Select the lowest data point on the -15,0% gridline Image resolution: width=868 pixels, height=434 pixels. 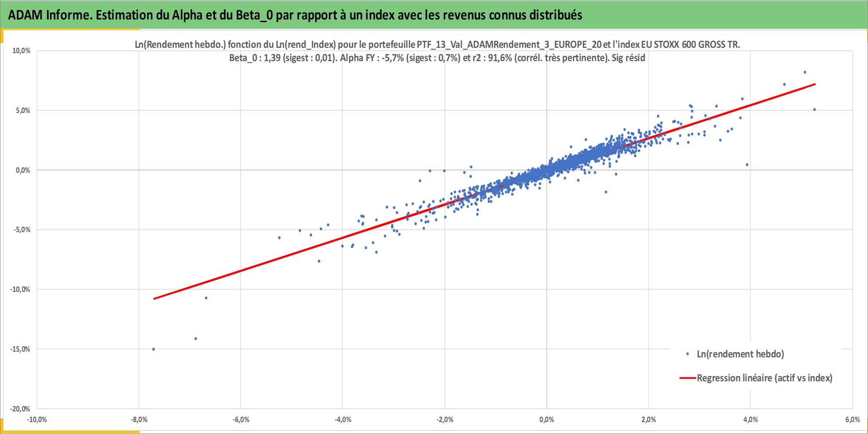tap(153, 349)
